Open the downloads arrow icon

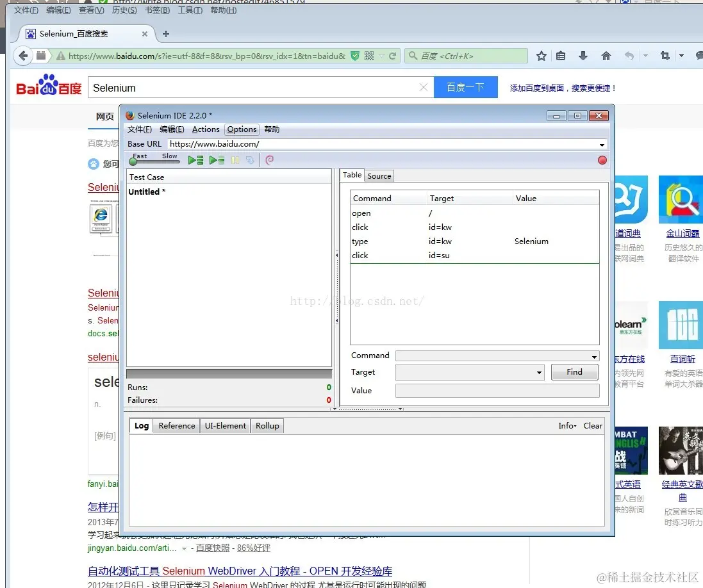(583, 56)
